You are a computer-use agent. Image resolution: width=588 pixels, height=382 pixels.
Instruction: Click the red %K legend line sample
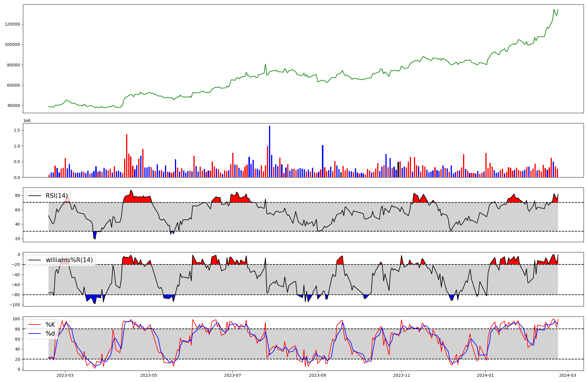[x=34, y=324]
